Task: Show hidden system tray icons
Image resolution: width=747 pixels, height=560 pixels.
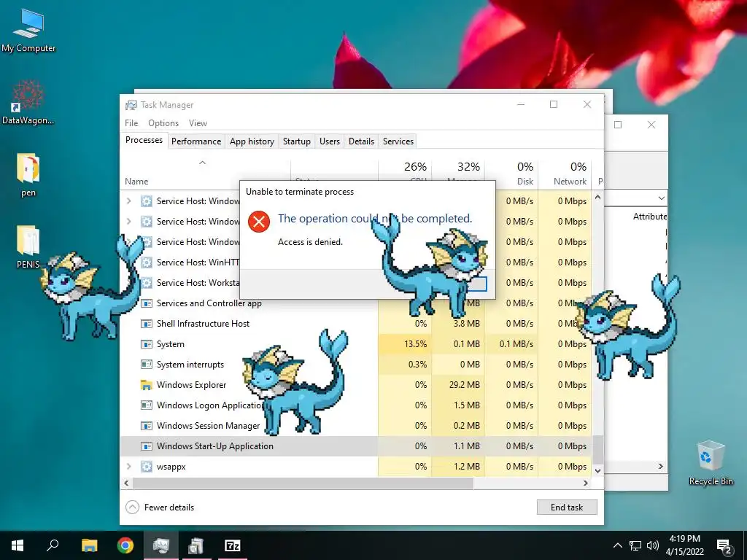Action: (617, 545)
